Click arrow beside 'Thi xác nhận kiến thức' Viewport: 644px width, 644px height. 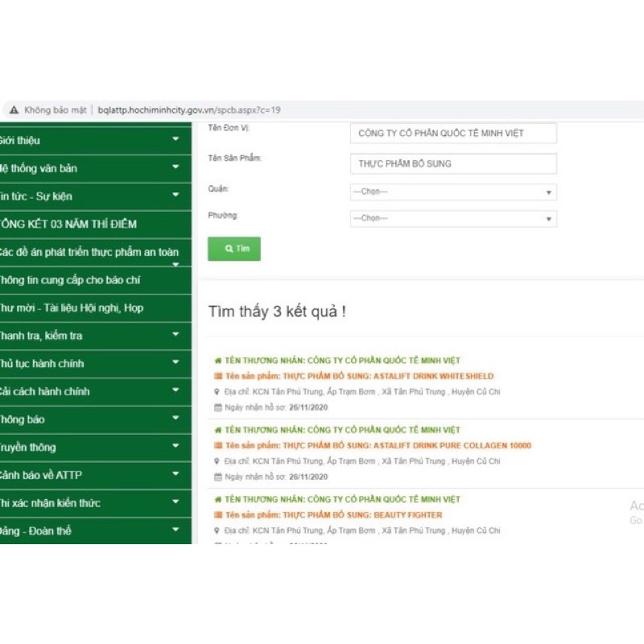[175, 502]
